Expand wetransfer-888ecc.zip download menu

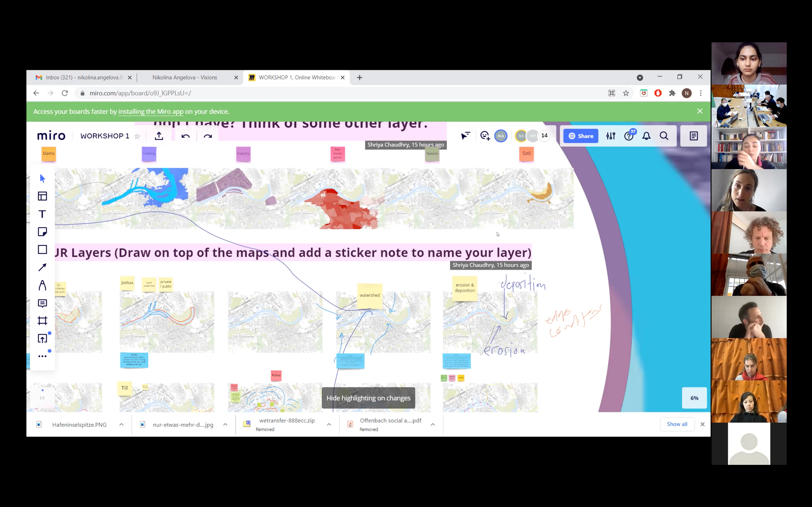coord(329,425)
